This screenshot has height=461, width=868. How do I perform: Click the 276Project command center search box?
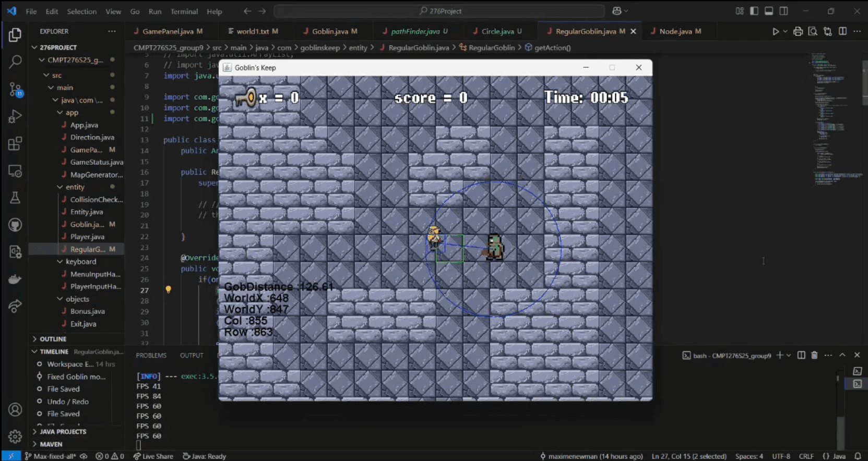(439, 11)
